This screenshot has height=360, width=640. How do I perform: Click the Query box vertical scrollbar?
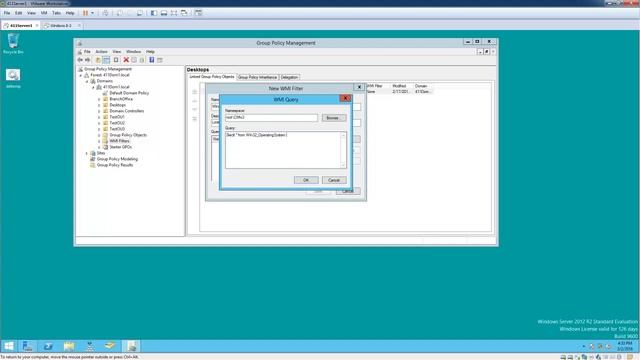343,150
